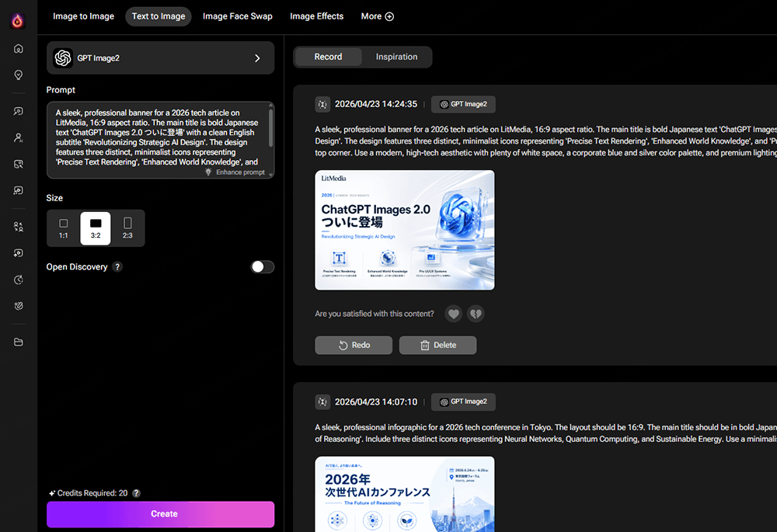This screenshot has height=532, width=777.
Task: Click the plus icon next to More
Action: tap(389, 16)
